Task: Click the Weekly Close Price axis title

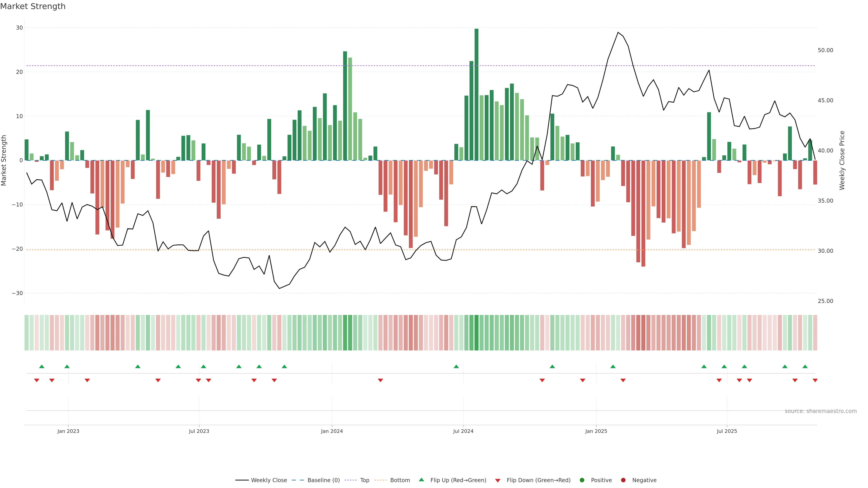Action: click(x=842, y=160)
